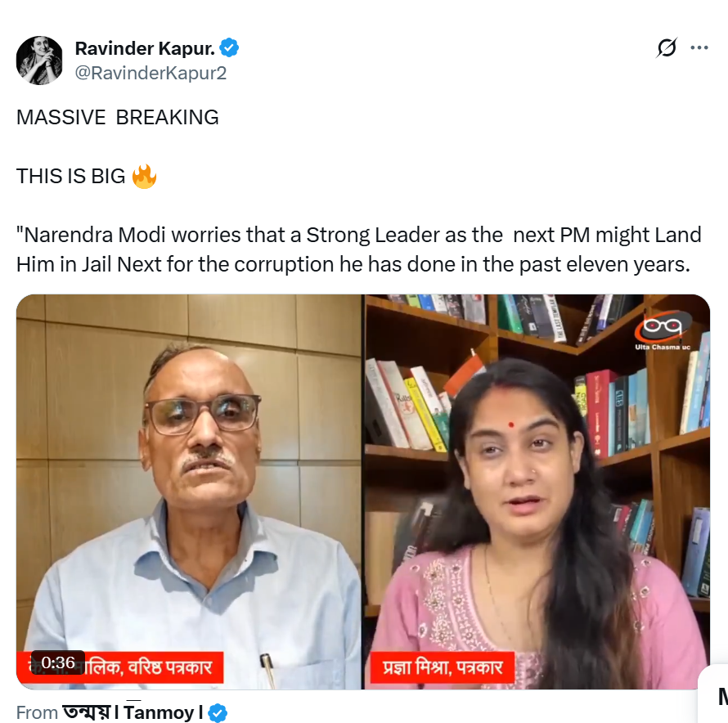This screenshot has height=723, width=728.
Task: Click the Ulta Chasma logo in video
Action: 663,330
